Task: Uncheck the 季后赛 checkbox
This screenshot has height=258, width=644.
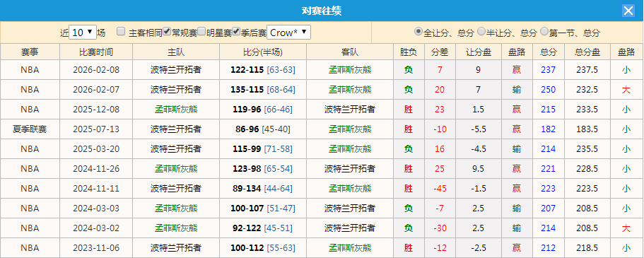Action: [236, 32]
